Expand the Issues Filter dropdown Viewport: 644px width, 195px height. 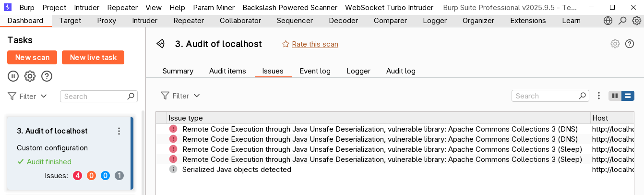[180, 96]
